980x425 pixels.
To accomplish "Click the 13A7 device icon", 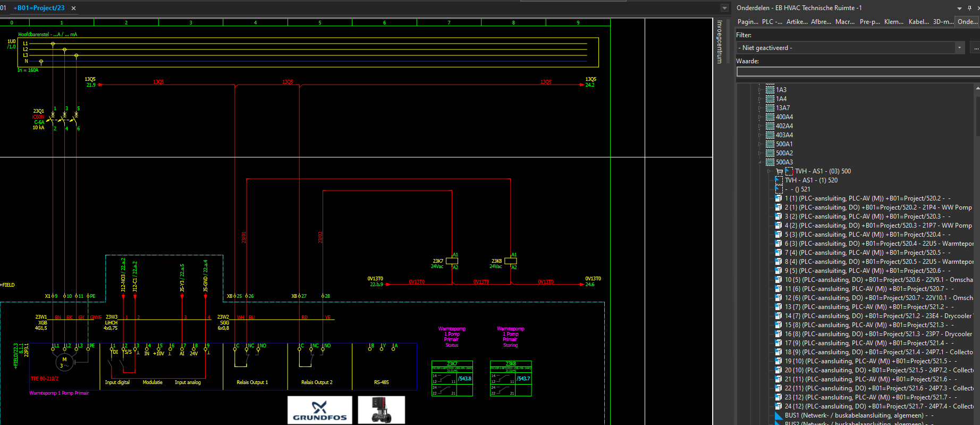I will [770, 108].
